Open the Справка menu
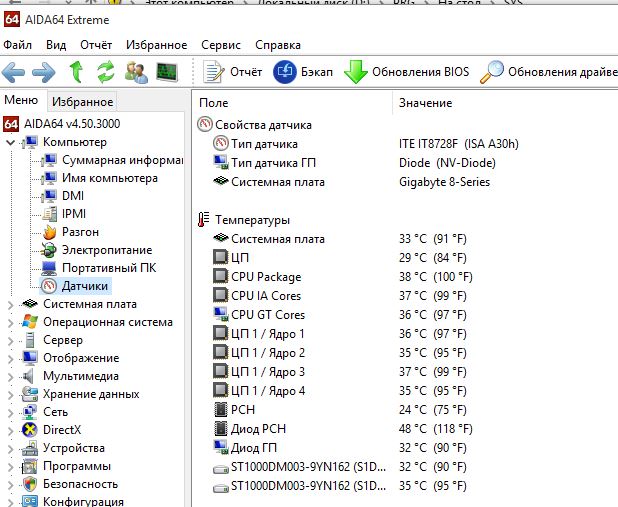Image resolution: width=618 pixels, height=507 pixels. coord(278,45)
